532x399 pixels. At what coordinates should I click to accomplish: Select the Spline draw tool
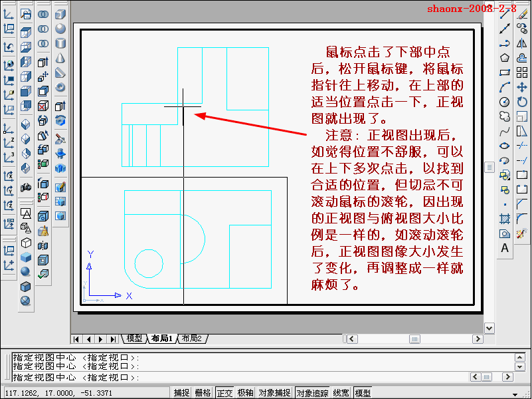coord(505,131)
